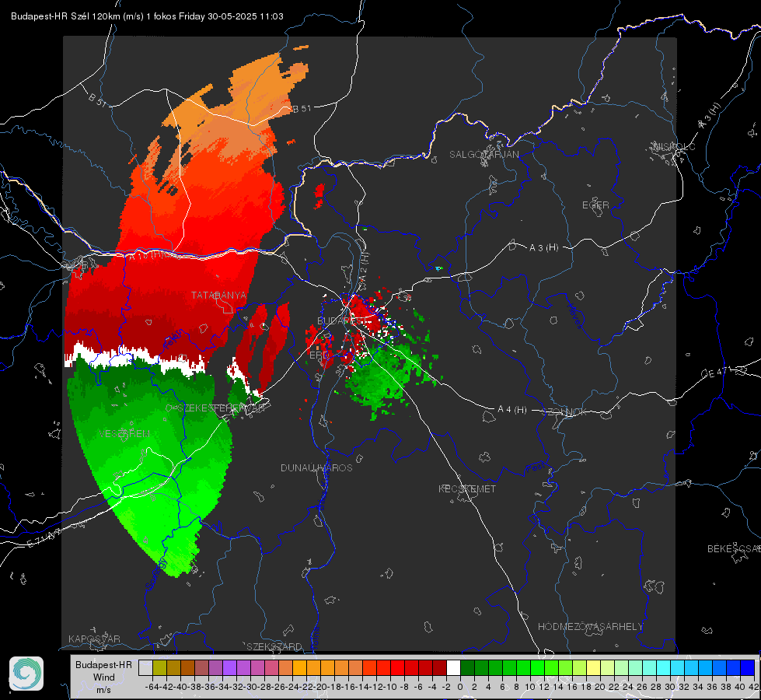Click the swirl logo icon beside the legend
The image size is (761, 700).
tap(26, 674)
